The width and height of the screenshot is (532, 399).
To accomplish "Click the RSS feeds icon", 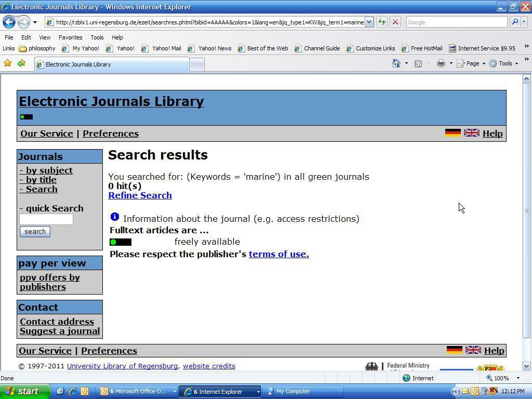I will (x=418, y=63).
